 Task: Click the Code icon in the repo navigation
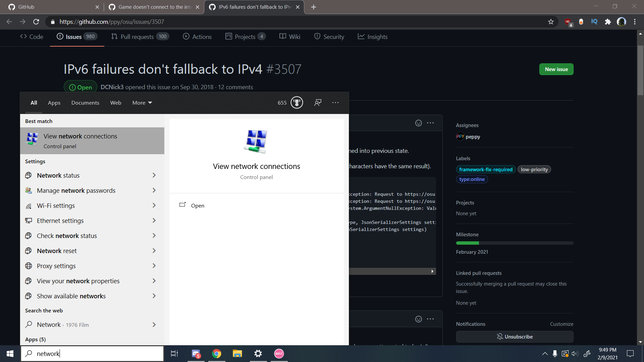pyautogui.click(x=23, y=37)
